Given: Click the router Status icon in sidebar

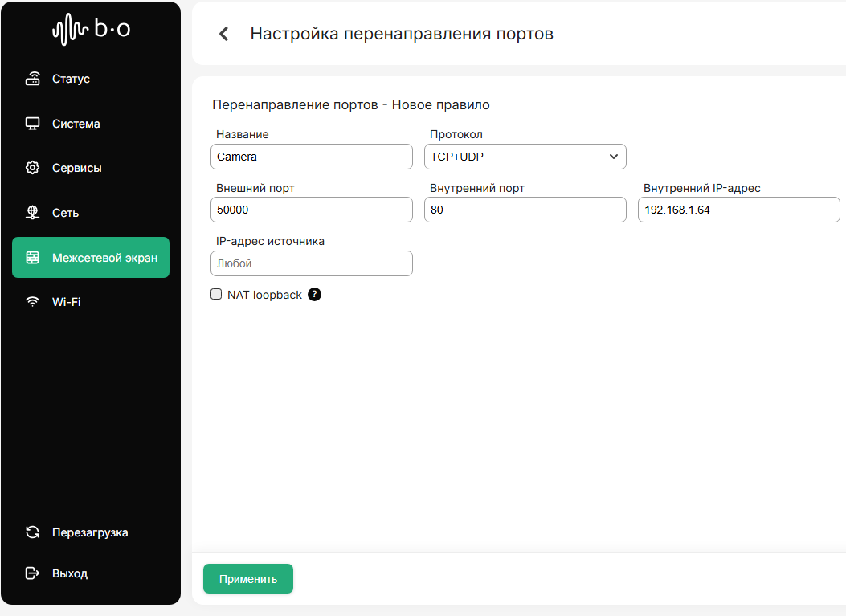Looking at the screenshot, I should click(33, 79).
